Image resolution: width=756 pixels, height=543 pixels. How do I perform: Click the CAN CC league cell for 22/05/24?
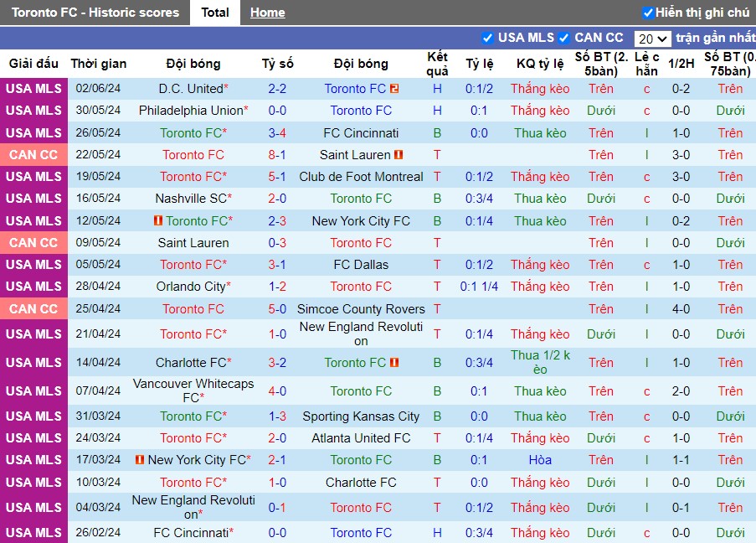click(x=33, y=155)
